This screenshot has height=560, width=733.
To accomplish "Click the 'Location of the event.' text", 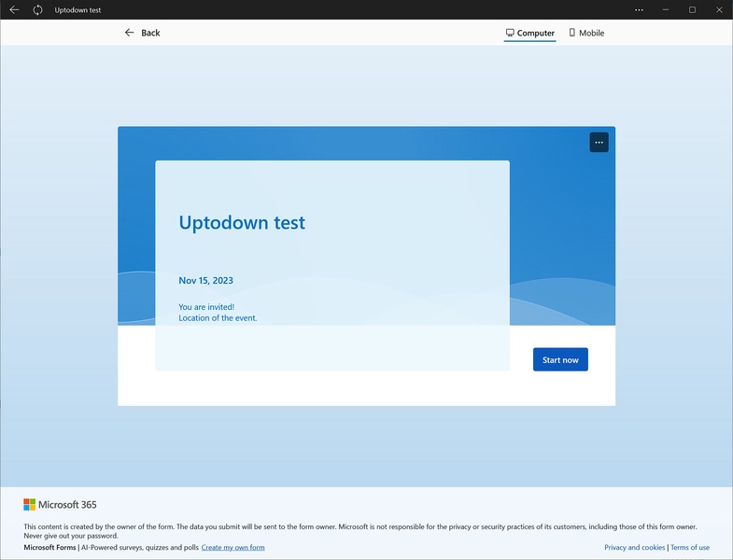I will [x=218, y=318].
